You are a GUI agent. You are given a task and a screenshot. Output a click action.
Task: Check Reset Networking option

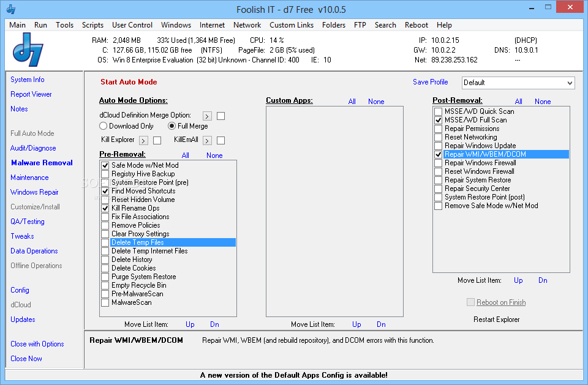[x=438, y=137]
